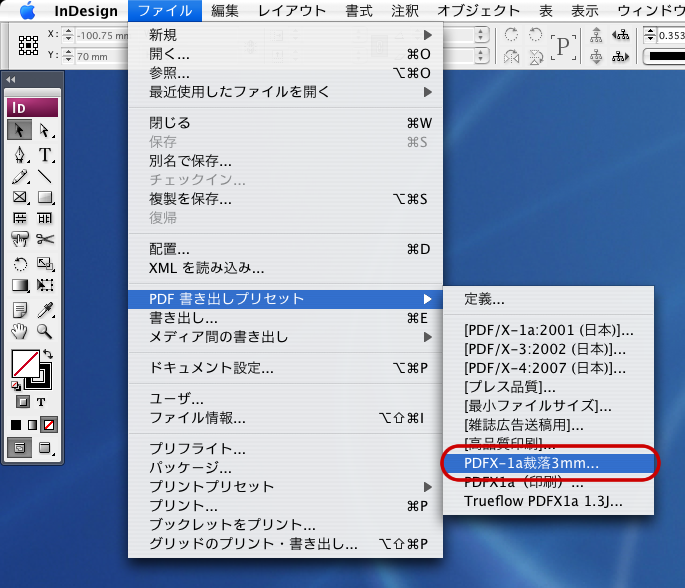Screen dimensions: 685x588
Task: Open the 書式 menu
Action: (359, 10)
